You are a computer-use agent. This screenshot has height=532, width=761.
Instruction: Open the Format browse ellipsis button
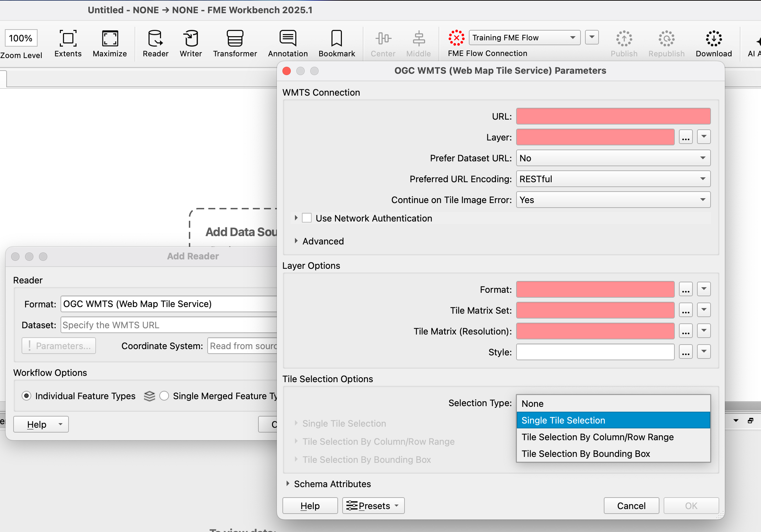click(x=686, y=289)
